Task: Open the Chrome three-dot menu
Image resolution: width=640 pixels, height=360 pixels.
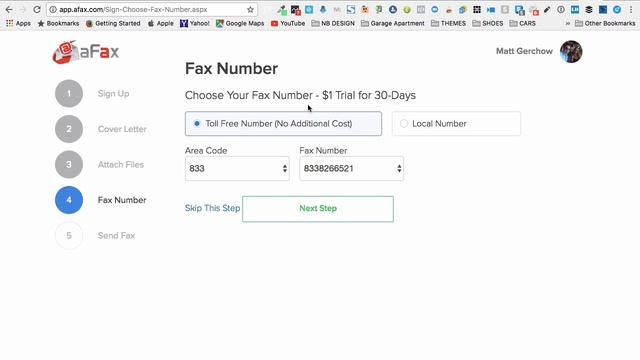Action: pyautogui.click(x=631, y=9)
